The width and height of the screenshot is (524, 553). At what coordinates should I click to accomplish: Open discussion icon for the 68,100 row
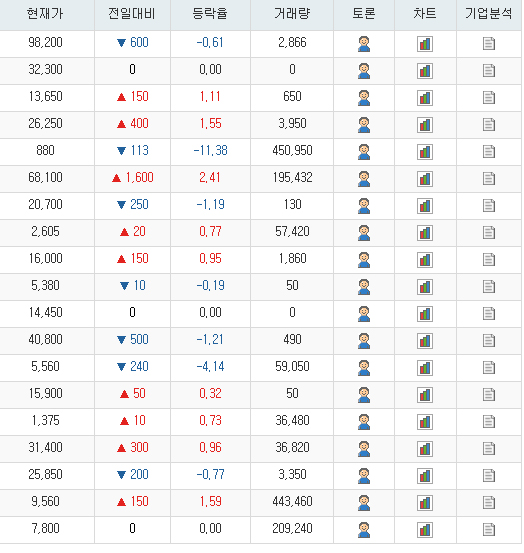(364, 179)
